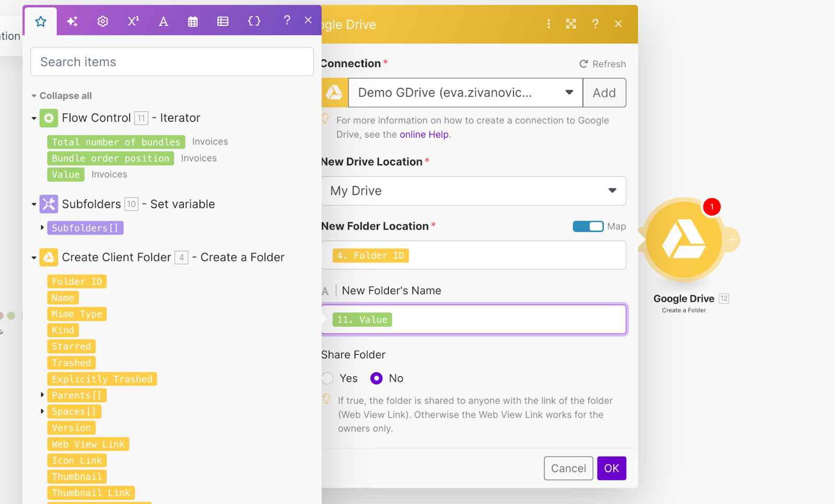This screenshot has height=504, width=835.
Task: Click the Google Drive module on canvas
Action: point(684,241)
